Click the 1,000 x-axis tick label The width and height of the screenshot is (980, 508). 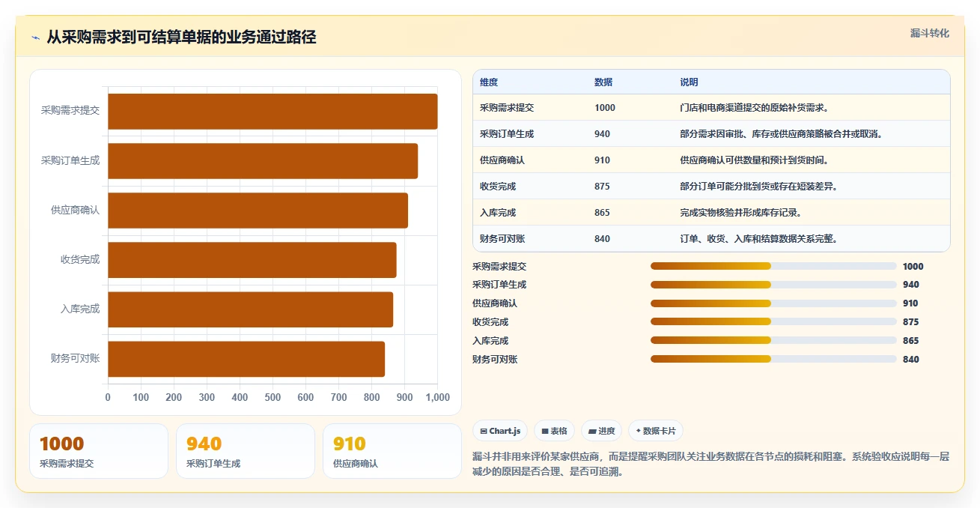pyautogui.click(x=437, y=397)
